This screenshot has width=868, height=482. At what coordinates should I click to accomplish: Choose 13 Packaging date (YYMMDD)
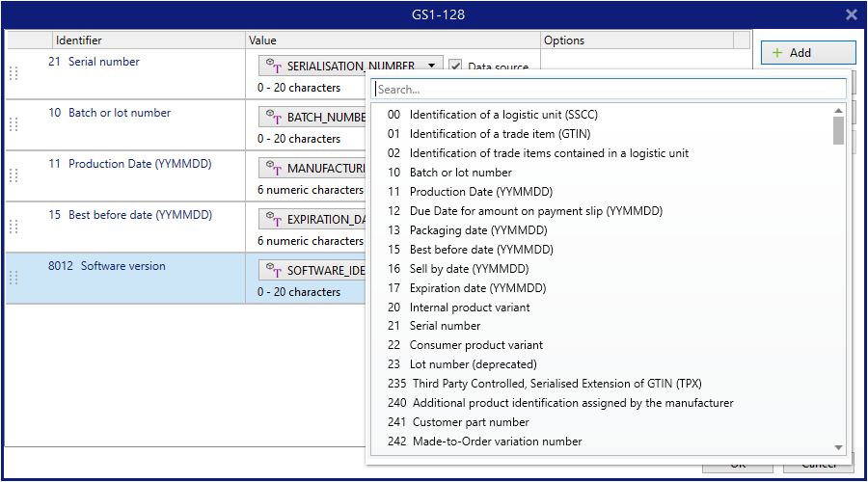467,230
